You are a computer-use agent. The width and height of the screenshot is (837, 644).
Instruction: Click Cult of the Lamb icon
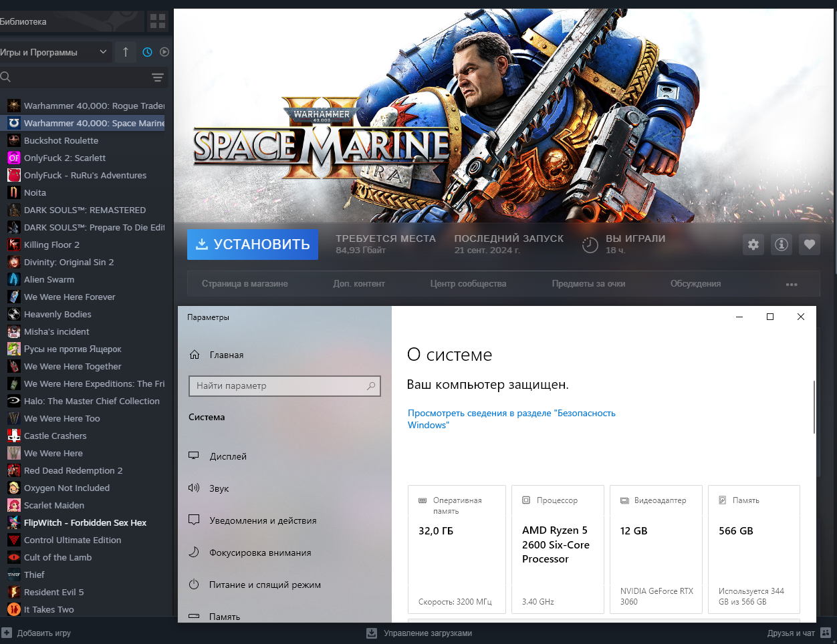[14, 557]
